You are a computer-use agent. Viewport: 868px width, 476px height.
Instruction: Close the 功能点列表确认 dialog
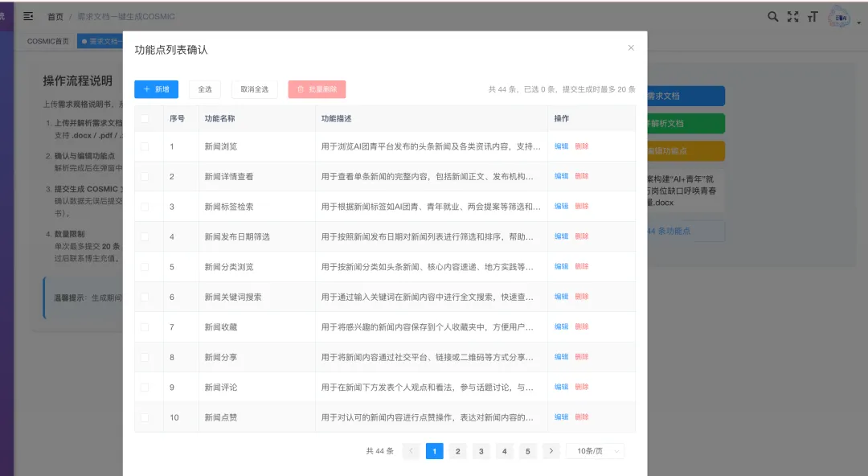coord(631,47)
